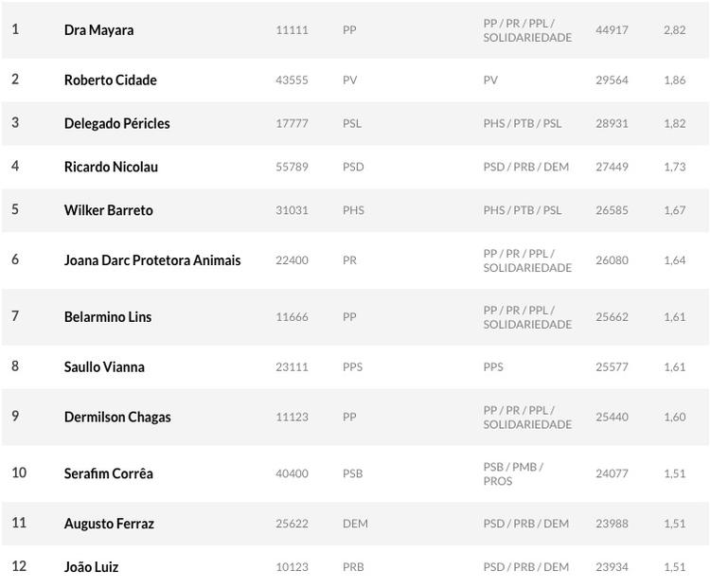Click candidate number 55789
The height and width of the screenshot is (588, 710).
point(292,168)
